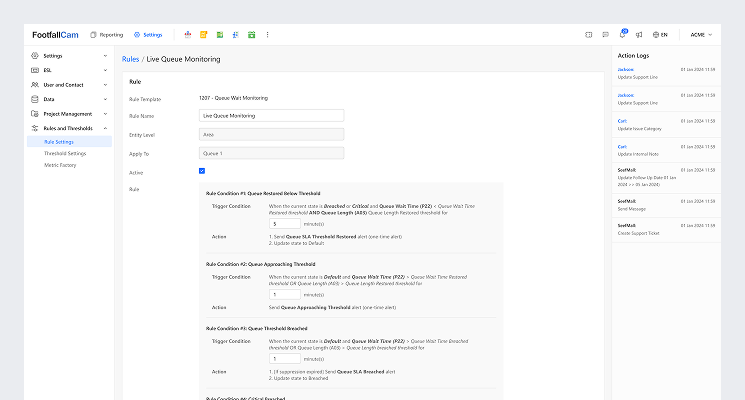The height and width of the screenshot is (400, 745).
Task: Toggle the Active checkbox
Action: point(202,171)
